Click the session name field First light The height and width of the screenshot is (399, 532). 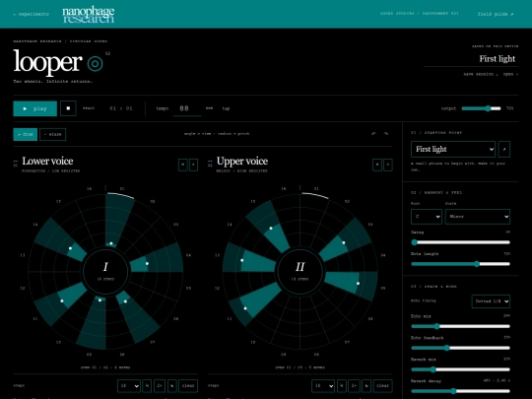pyautogui.click(x=471, y=59)
